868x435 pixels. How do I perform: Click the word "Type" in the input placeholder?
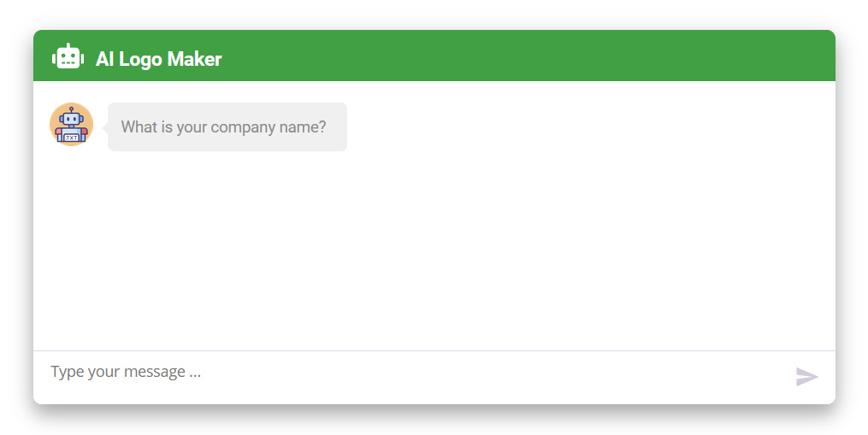click(x=68, y=372)
